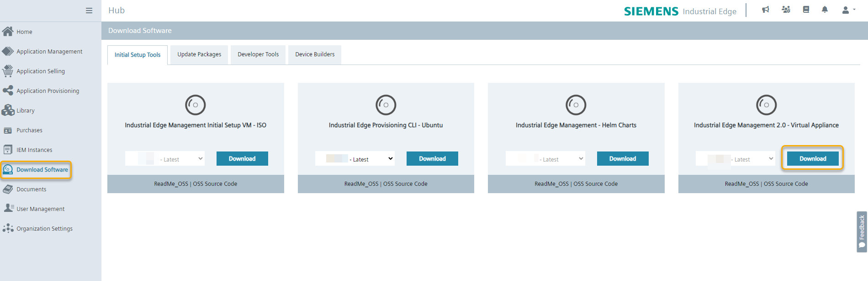Expand version dropdown for Provisioning CLI Ubuntu

[x=355, y=159]
